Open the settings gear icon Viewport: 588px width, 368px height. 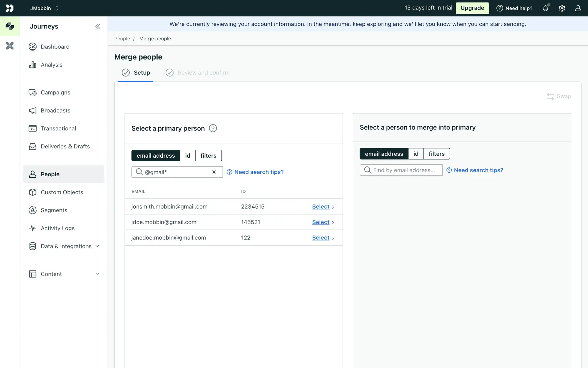(x=562, y=8)
